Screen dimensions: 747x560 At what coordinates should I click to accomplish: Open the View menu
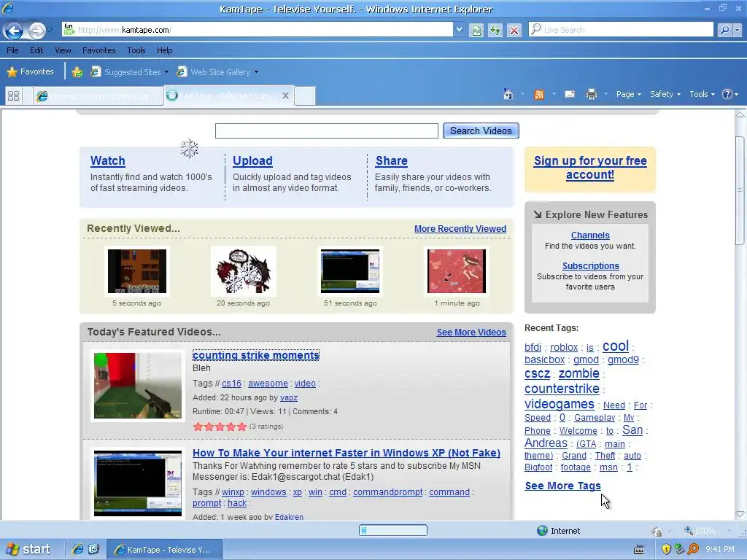[x=63, y=50]
